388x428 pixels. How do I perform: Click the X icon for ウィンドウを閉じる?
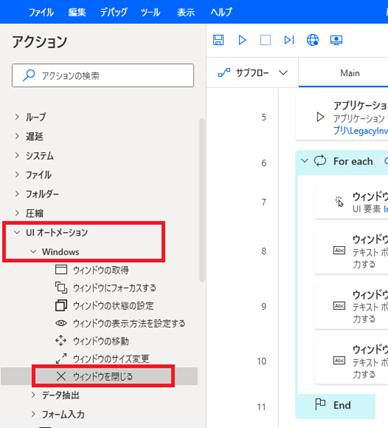[61, 376]
